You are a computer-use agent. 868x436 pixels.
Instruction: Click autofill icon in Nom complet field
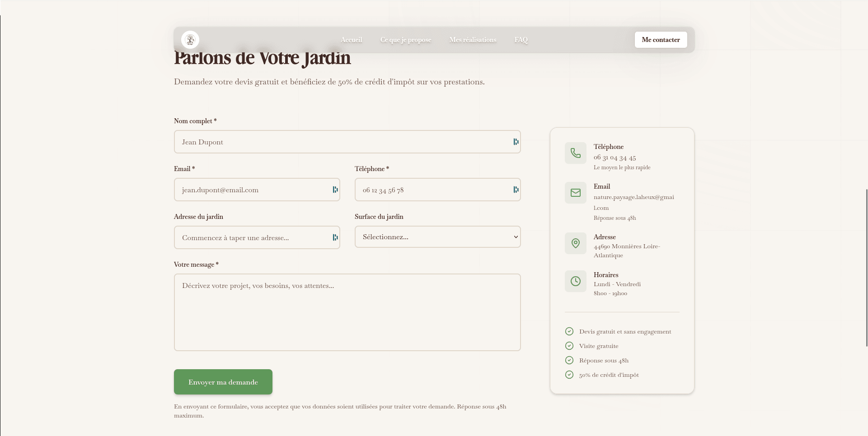point(516,142)
